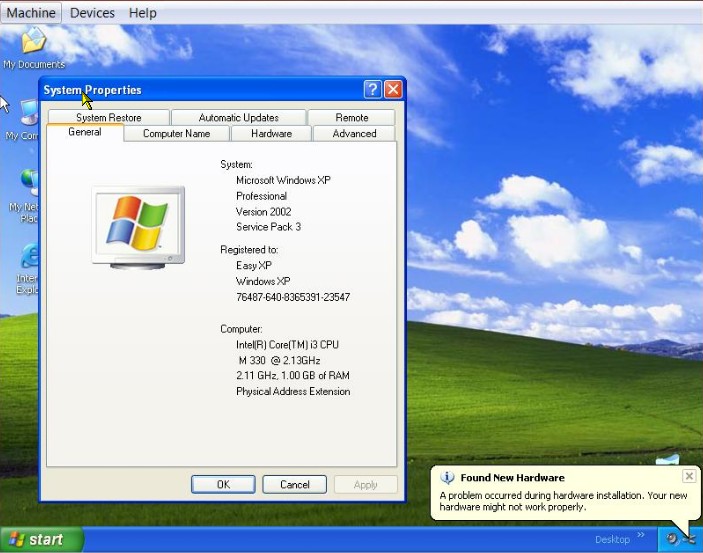Viewport: 703px width, 553px height.
Task: Go to the Advanced tab
Action: tap(354, 133)
